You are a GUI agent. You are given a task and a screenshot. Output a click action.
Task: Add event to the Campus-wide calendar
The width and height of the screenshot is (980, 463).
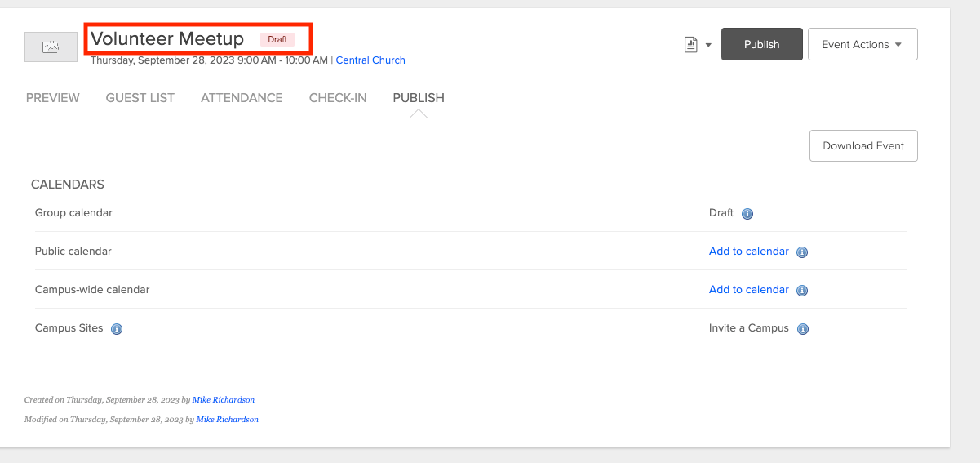tap(749, 290)
